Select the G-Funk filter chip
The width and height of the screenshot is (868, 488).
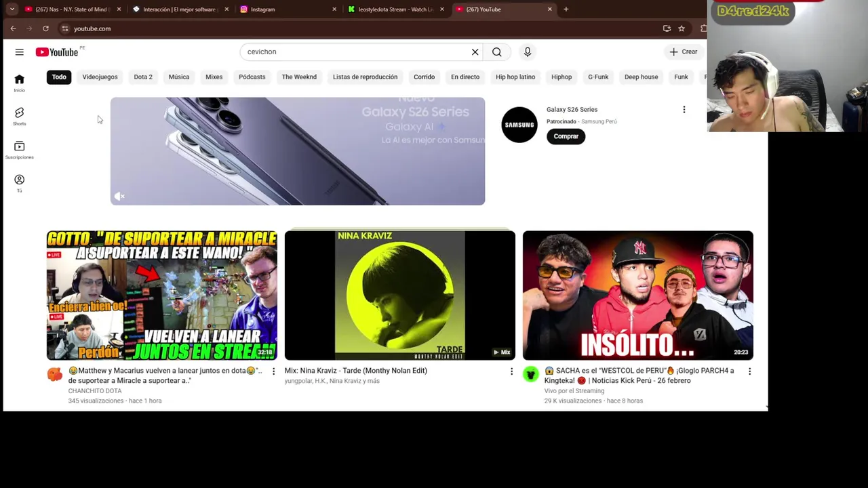[x=598, y=77]
